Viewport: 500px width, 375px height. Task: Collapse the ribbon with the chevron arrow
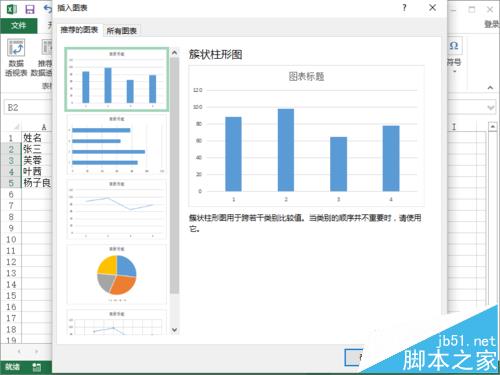[x=490, y=88]
